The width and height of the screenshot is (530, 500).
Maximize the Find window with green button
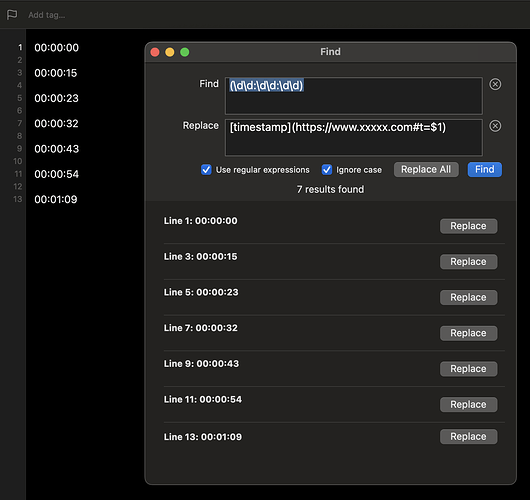click(185, 52)
